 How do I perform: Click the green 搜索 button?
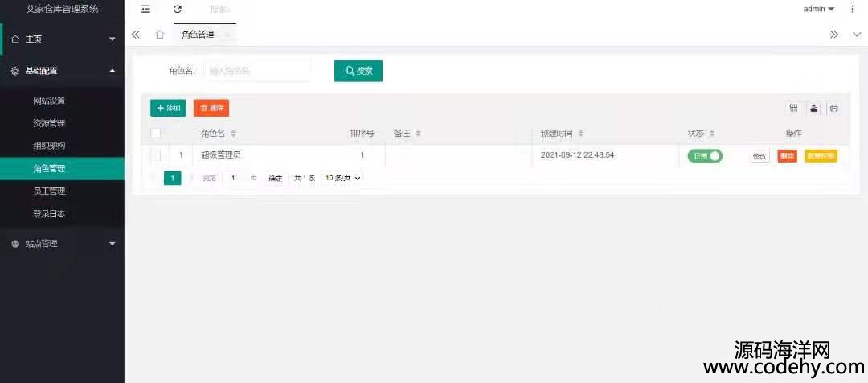click(x=358, y=71)
